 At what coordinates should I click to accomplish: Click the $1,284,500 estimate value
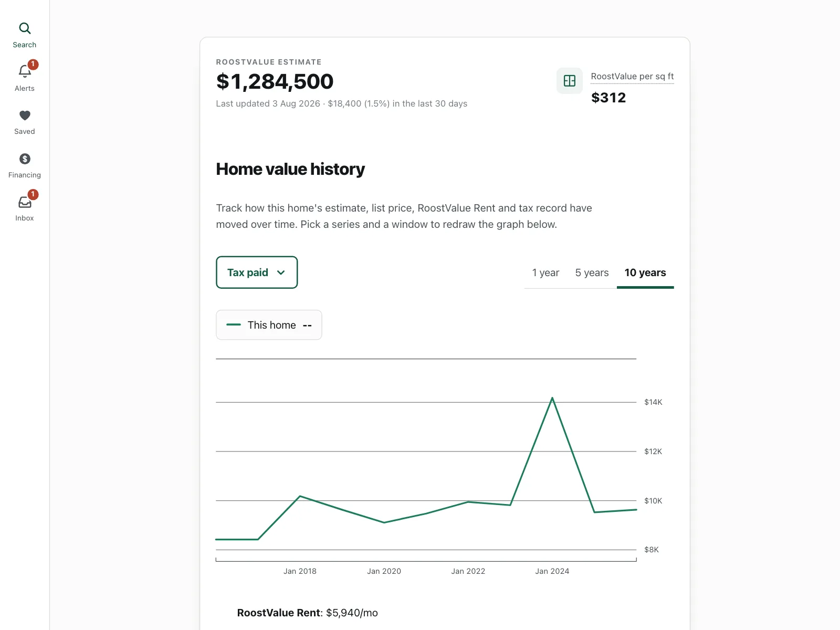[x=275, y=81]
